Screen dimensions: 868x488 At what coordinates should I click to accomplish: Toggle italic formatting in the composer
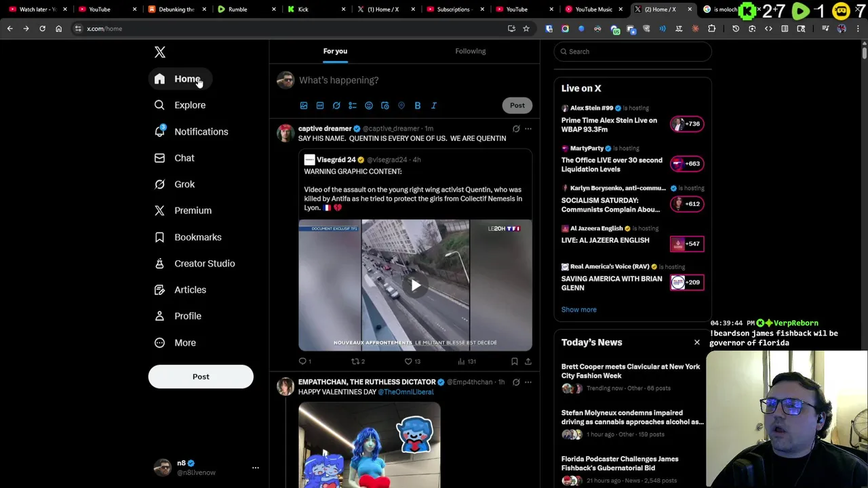434,106
